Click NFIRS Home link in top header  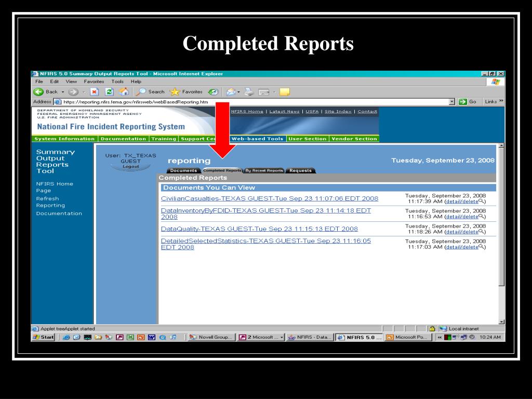[247, 111]
